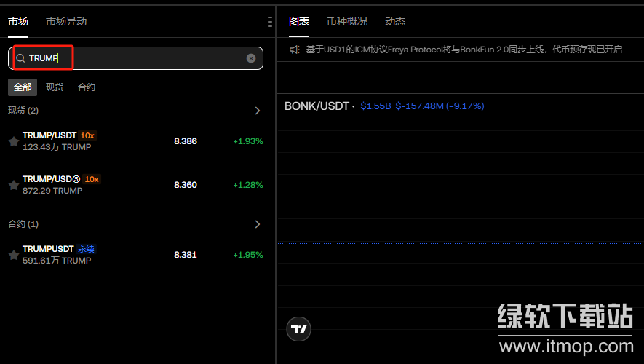Favorite TRUMP/USDT spot pair with star
Viewport: 644px width, 364px height.
[13, 141]
